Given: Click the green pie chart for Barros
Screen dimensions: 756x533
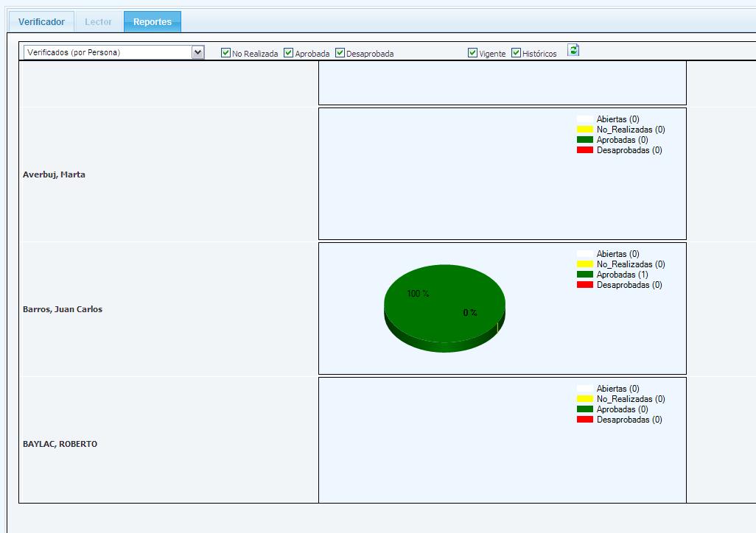Looking at the screenshot, I should coord(444,308).
